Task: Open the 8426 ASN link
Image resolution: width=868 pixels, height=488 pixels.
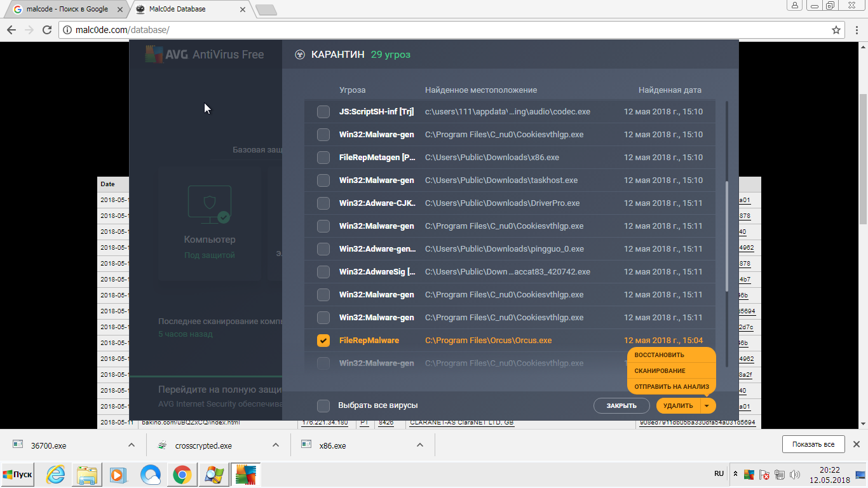Action: pos(386,422)
